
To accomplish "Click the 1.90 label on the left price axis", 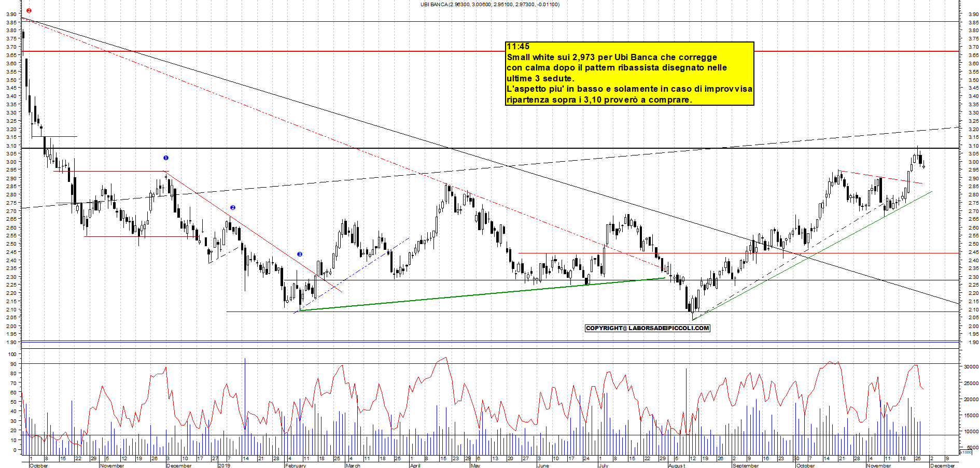I will click(11, 343).
